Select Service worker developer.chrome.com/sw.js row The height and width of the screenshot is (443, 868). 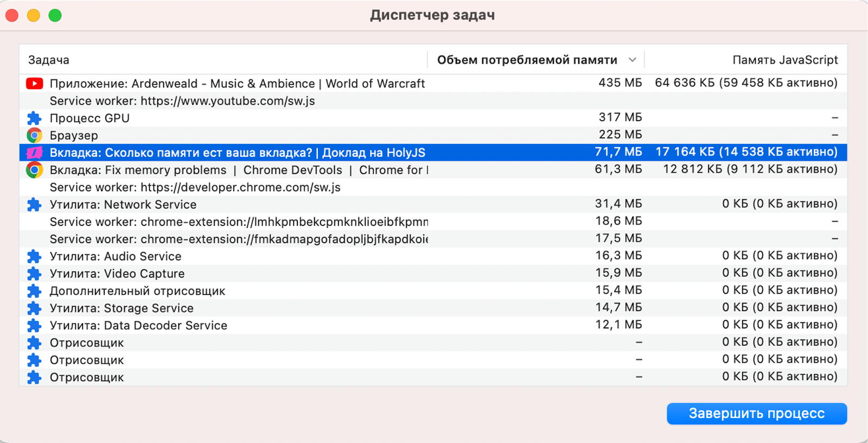point(433,187)
